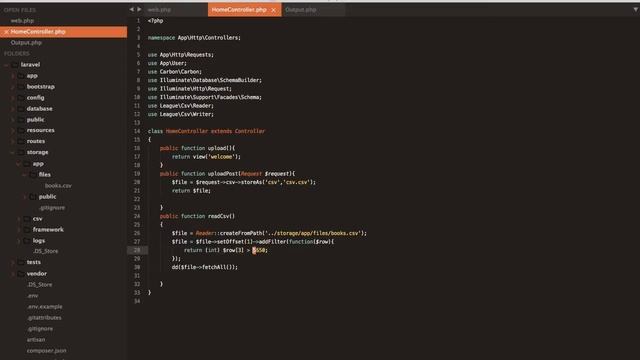Open the .gitattributes file

[x=44, y=318]
